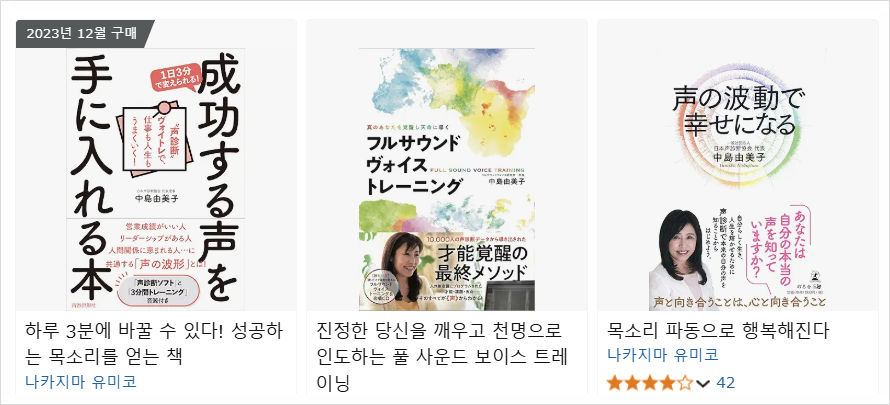Click the pink 1日3分 speech bubble

[175, 77]
